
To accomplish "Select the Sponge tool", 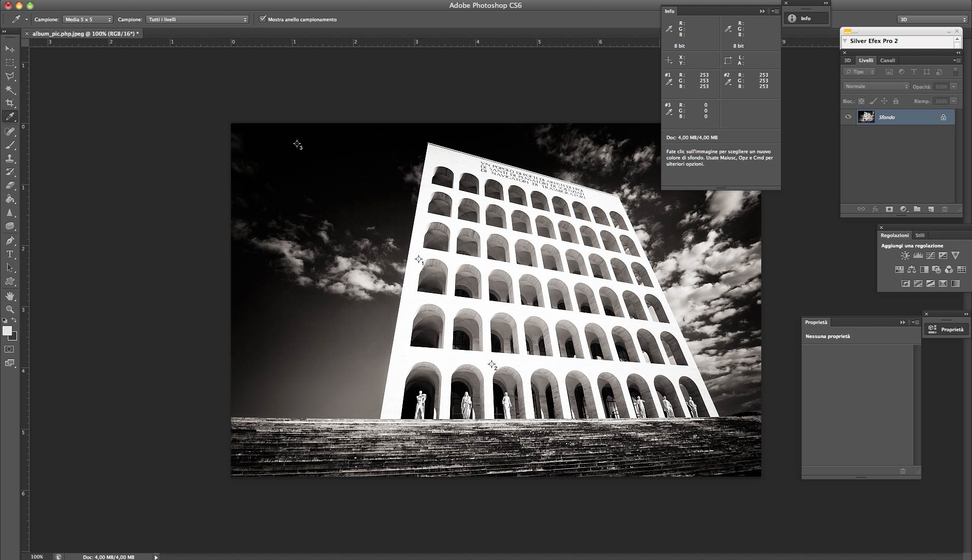I will click(10, 226).
